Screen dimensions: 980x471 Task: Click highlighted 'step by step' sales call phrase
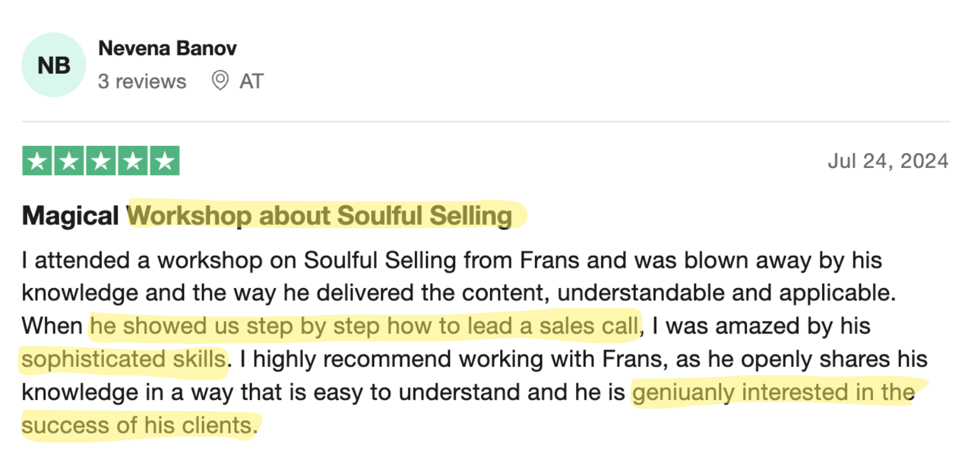click(x=365, y=326)
